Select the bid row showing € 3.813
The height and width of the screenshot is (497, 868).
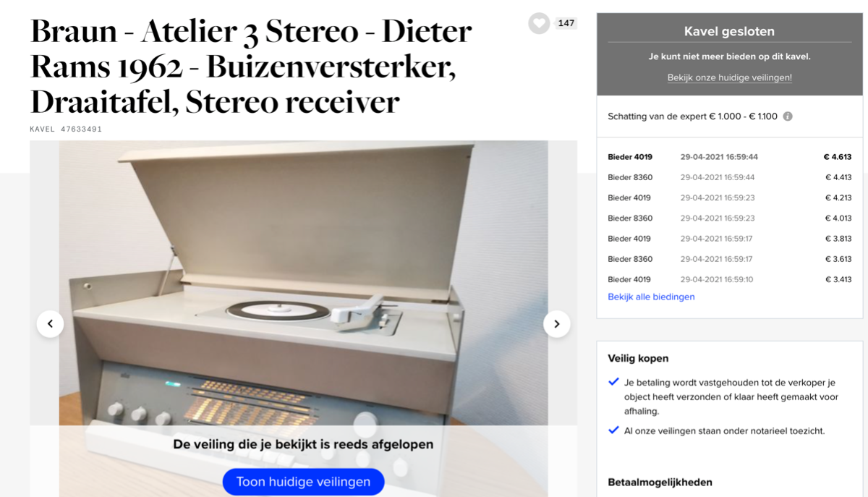pos(729,239)
